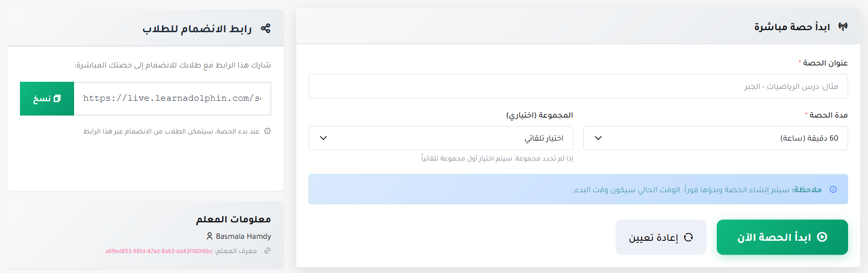The width and height of the screenshot is (868, 273).
Task: Click the copy icon in green button
Action: point(57,99)
